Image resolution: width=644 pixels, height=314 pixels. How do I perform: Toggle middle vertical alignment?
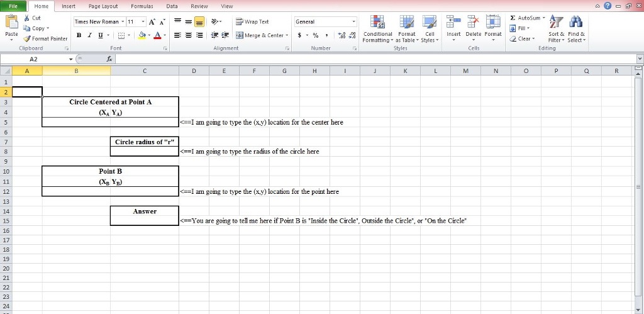click(x=188, y=21)
